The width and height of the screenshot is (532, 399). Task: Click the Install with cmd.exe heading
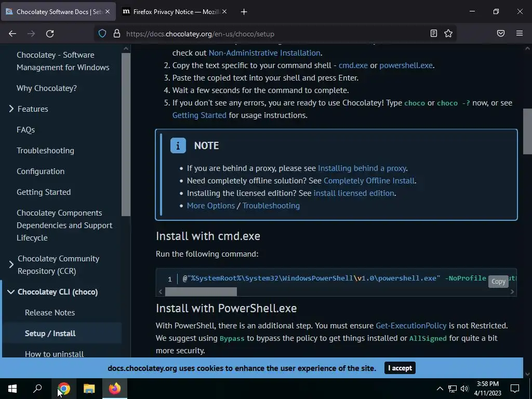click(x=208, y=236)
